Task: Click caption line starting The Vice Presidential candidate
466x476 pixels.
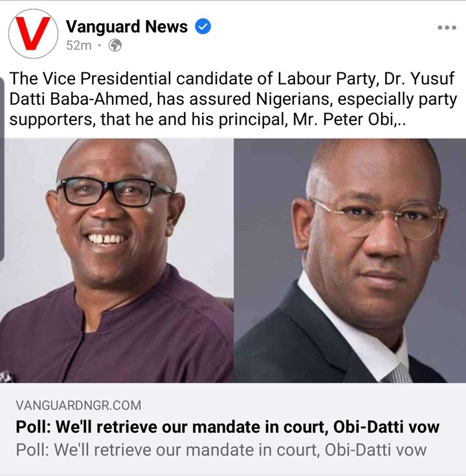Action: click(232, 79)
